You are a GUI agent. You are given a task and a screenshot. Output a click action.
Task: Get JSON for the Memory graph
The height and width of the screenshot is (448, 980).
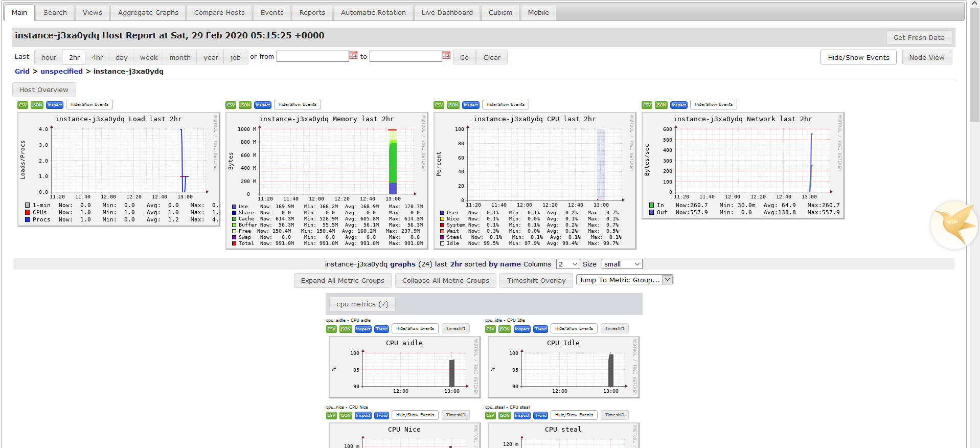245,105
